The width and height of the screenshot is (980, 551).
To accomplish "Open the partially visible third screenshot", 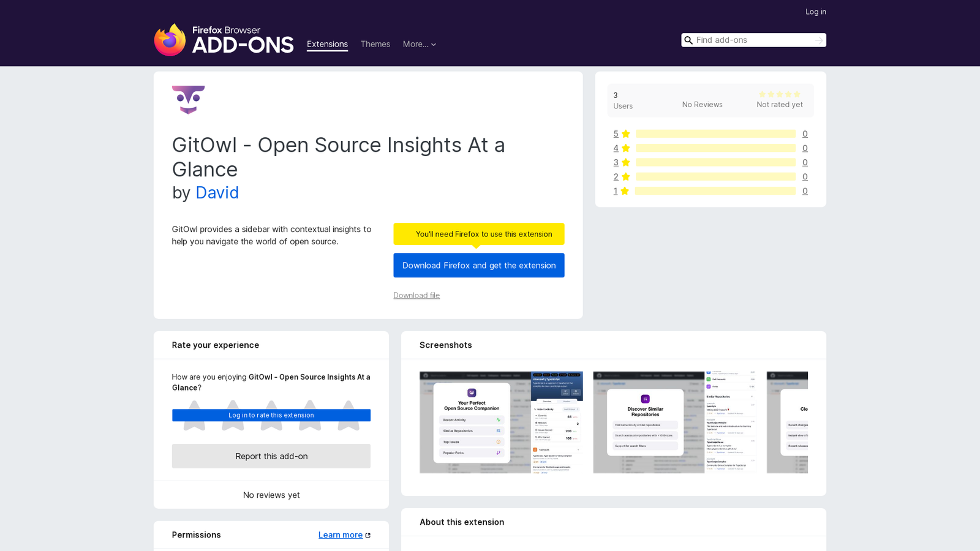I will 787,422.
